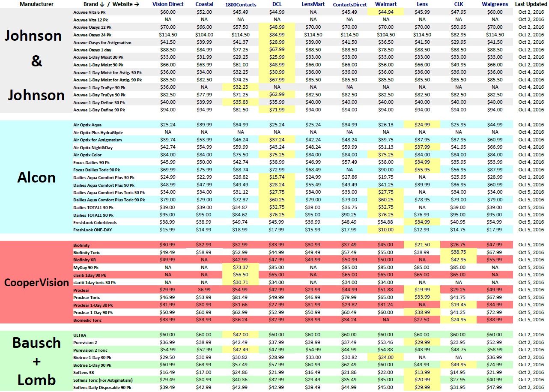Open the DCL website column header
The width and height of the screenshot is (549, 392).
pos(277,4)
